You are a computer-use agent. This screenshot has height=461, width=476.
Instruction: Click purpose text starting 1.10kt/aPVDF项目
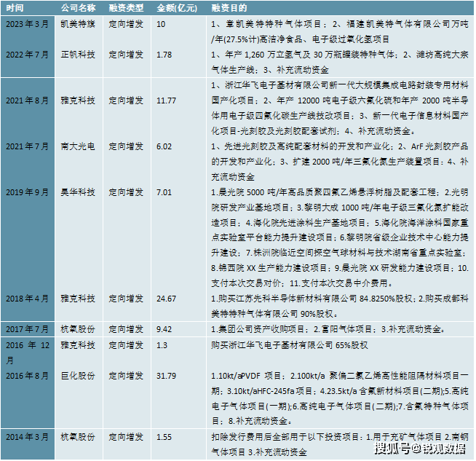[x=340, y=398]
